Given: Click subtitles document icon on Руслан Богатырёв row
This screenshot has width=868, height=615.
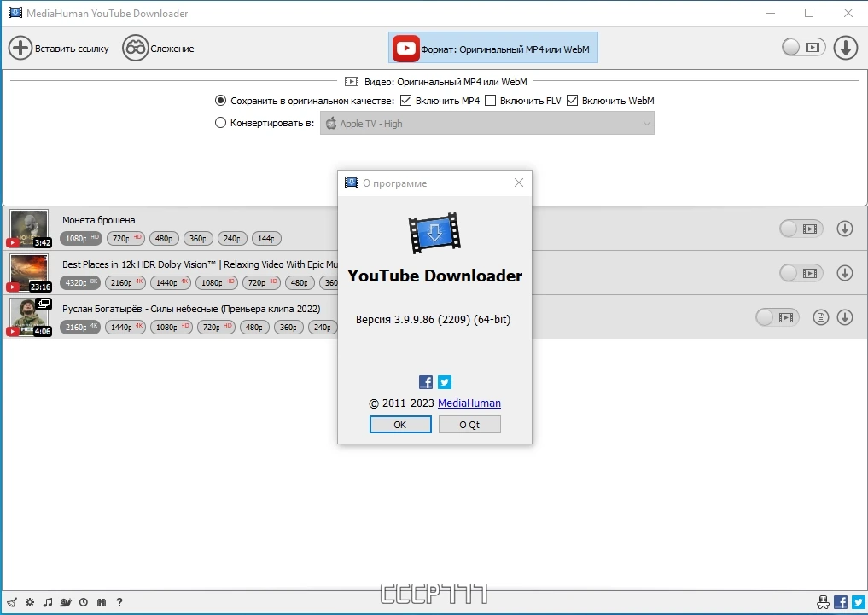Looking at the screenshot, I should [821, 317].
